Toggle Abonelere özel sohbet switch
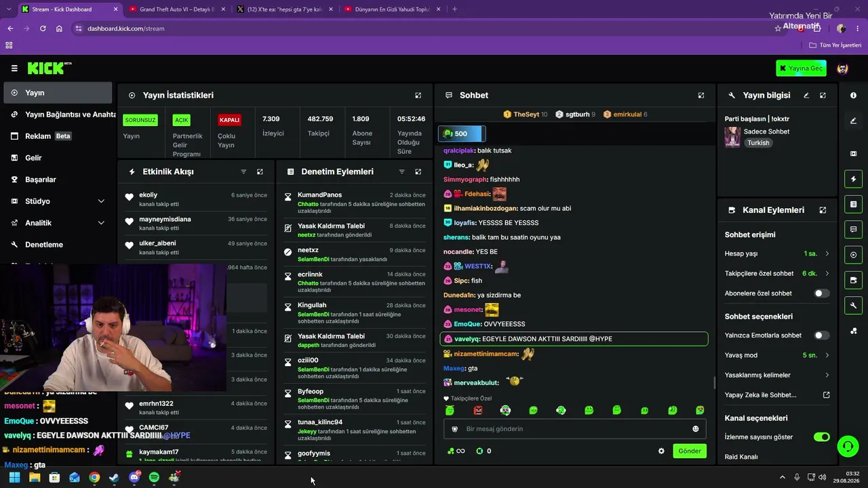Screen dimensions: 868x488 tap(821, 293)
